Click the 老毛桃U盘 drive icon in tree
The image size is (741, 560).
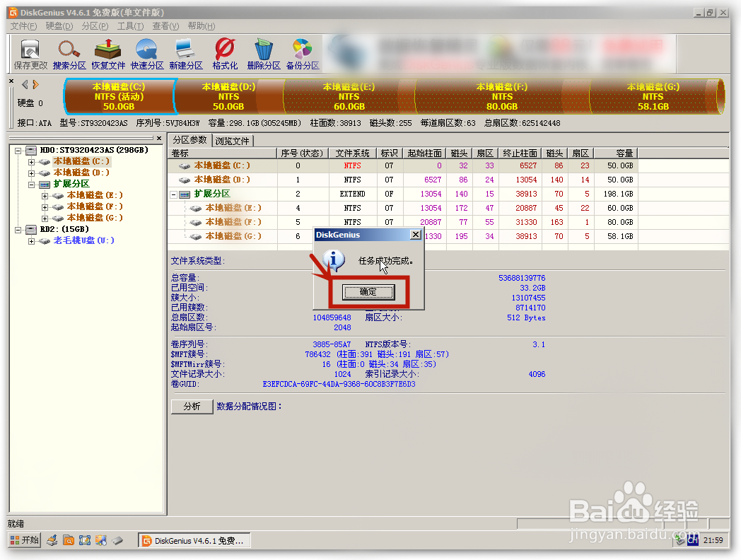pos(45,241)
